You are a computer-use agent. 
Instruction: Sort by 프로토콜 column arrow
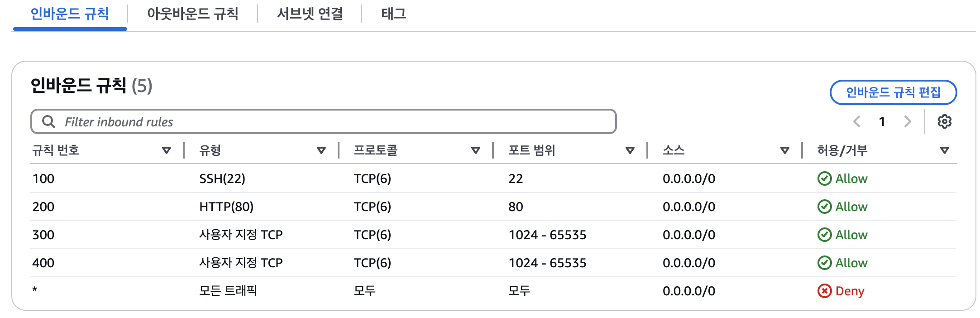pyautogui.click(x=476, y=150)
